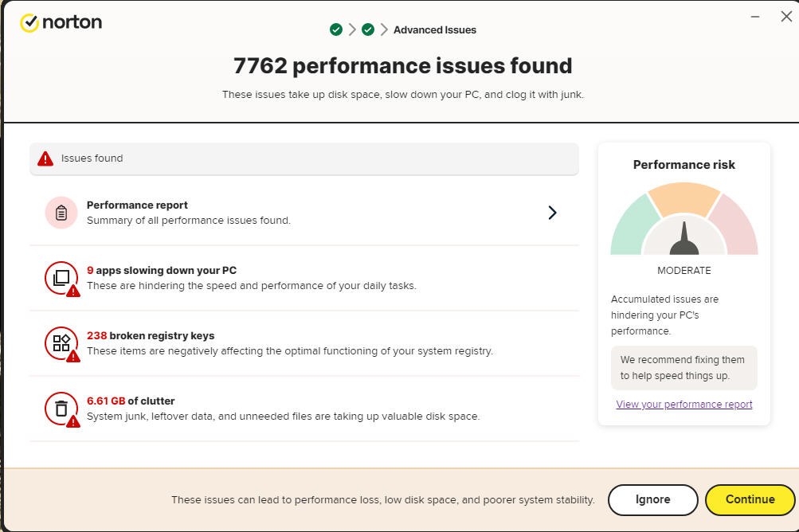Expand Performance report with the chevron arrow
799x532 pixels.
click(552, 213)
